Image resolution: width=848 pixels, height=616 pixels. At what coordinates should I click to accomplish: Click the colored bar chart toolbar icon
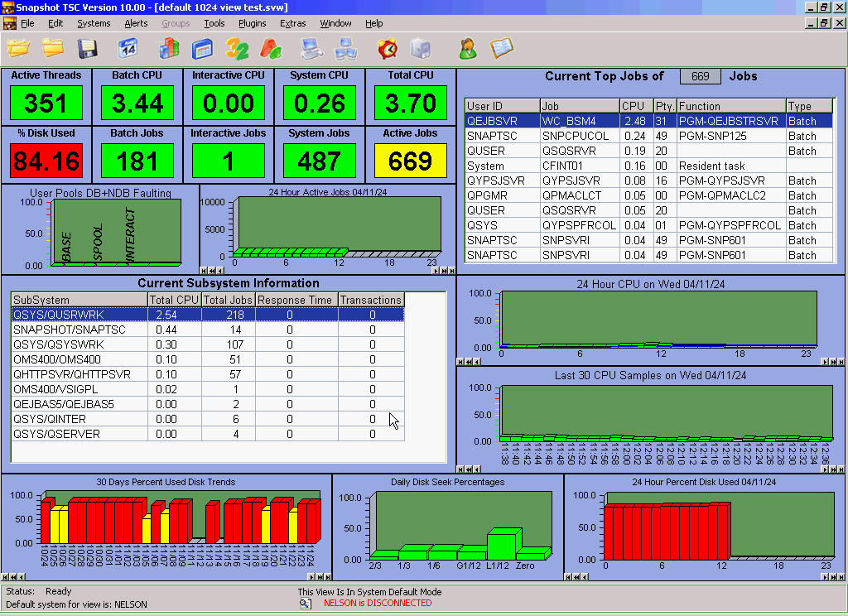click(x=169, y=49)
